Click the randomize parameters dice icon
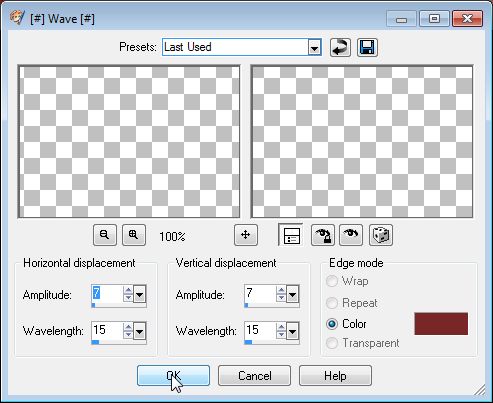 click(x=381, y=235)
